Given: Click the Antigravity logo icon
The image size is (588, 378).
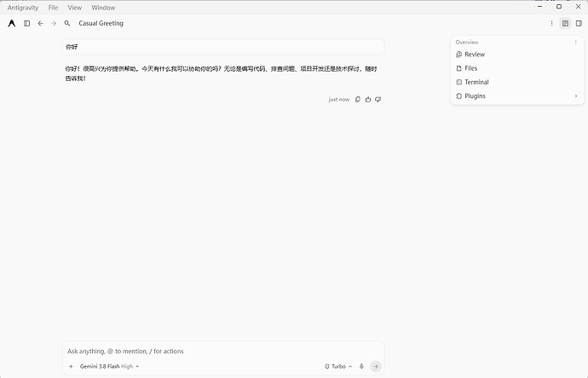Looking at the screenshot, I should [12, 23].
